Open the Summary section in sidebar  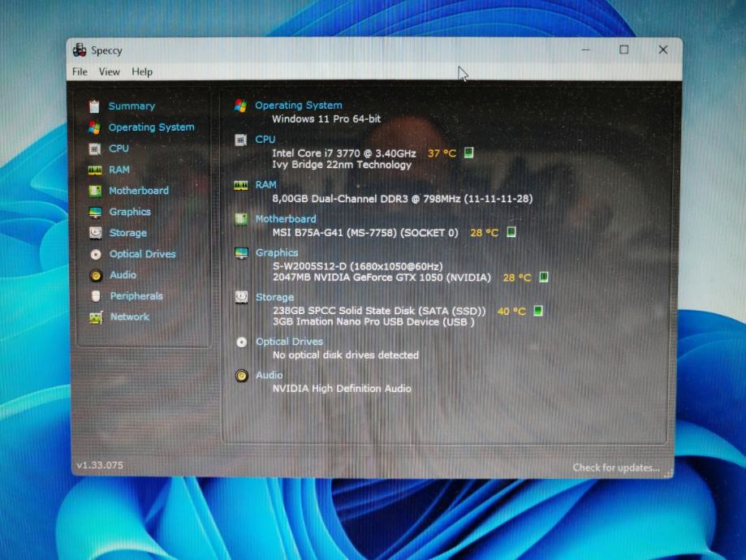[x=132, y=106]
